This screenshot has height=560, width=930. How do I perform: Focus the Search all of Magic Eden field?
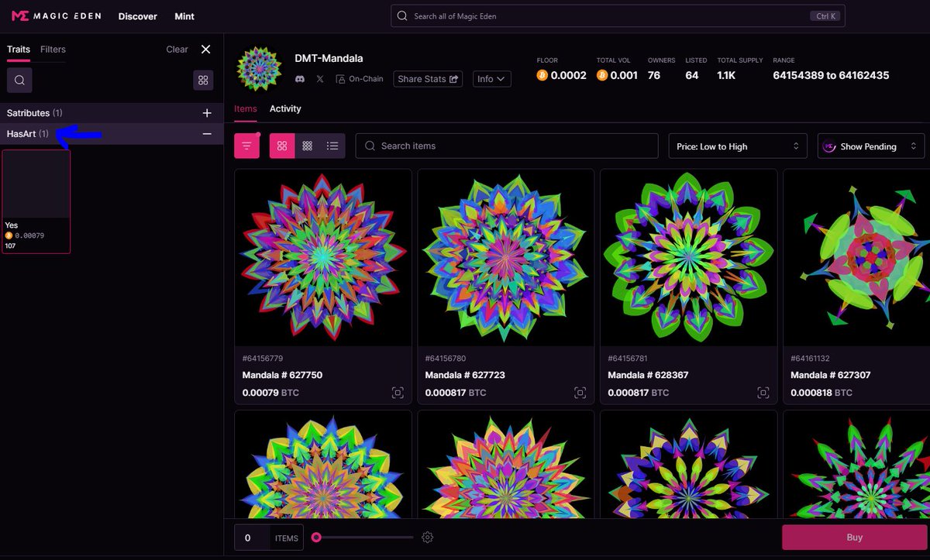coord(618,16)
